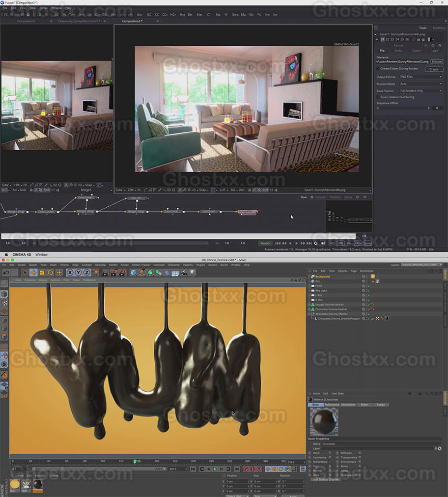This screenshot has width=448, height=497.
Task: Adjust the Sequence Offset slider in Fusion
Action: click(x=403, y=108)
